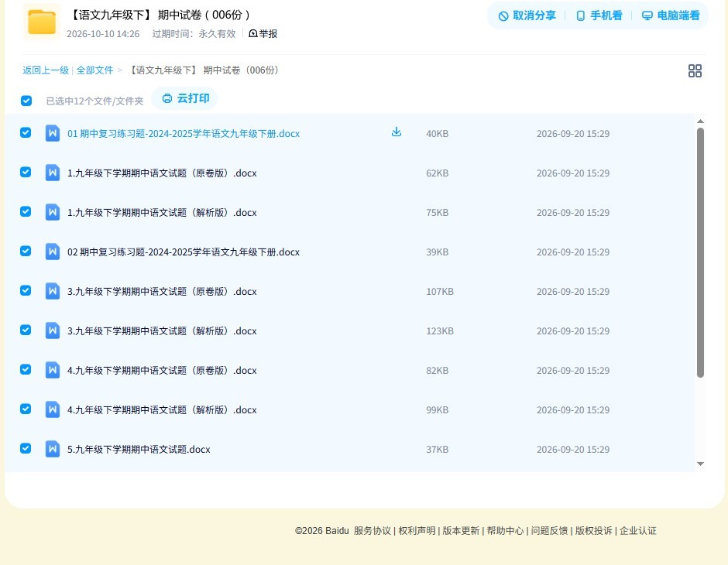Image resolution: width=728 pixels, height=565 pixels.
Task: Open 1.九年级下学期期中语文试题（解析版）.docx
Action: click(162, 212)
